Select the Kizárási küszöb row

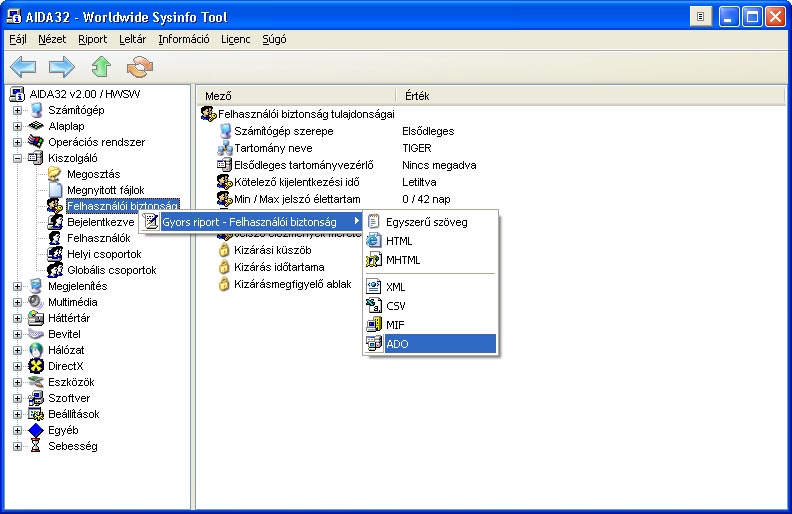coord(273,250)
